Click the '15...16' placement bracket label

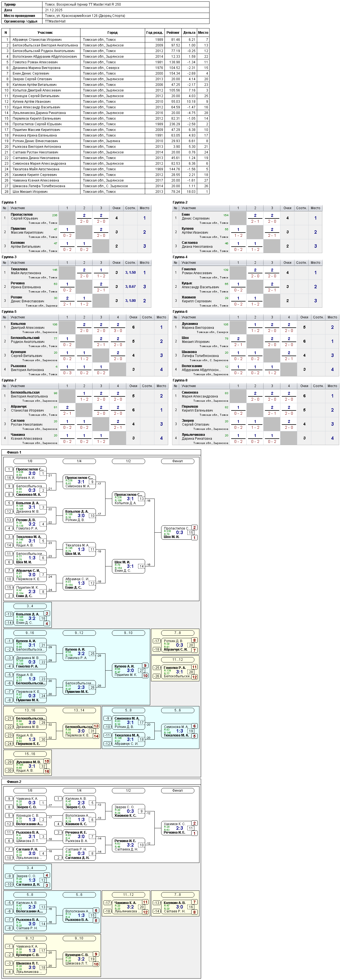[30, 754]
